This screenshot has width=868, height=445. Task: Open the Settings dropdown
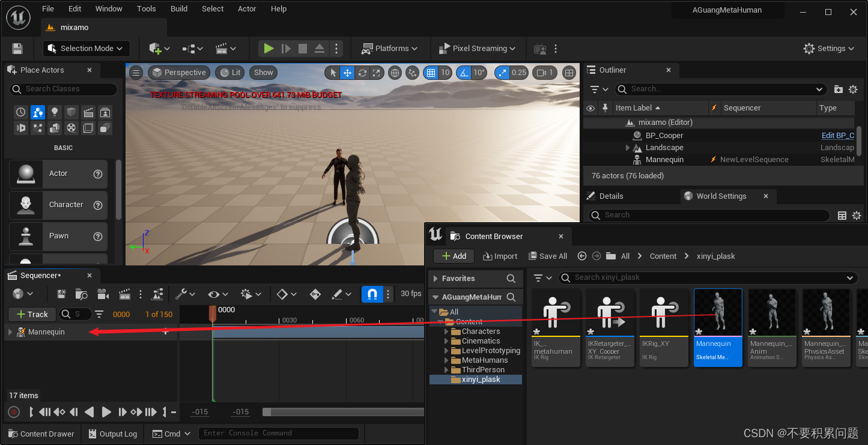[x=829, y=49]
